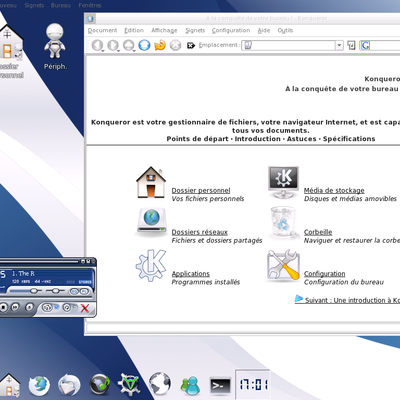The image size is (400, 400).
Task: Click the Up directory arrow icon
Action: point(128,45)
